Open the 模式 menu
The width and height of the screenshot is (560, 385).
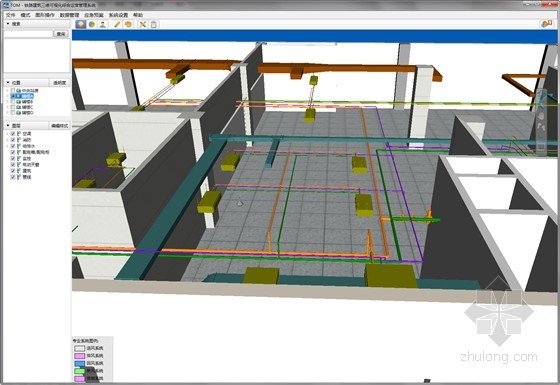point(25,15)
